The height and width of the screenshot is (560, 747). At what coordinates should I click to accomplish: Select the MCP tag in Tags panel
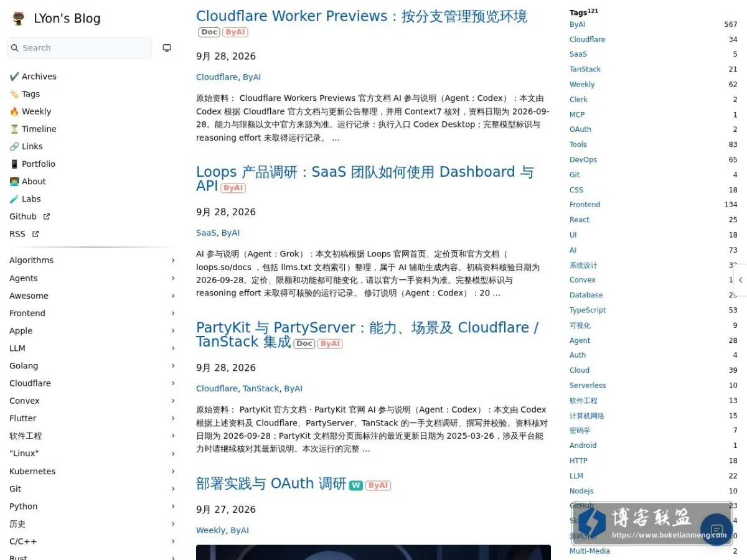577,114
